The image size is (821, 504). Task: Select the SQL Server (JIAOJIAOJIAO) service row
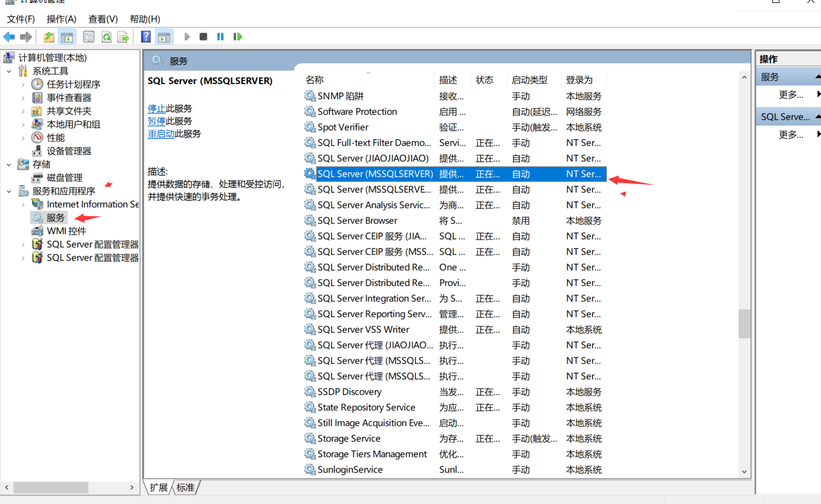pyautogui.click(x=454, y=158)
